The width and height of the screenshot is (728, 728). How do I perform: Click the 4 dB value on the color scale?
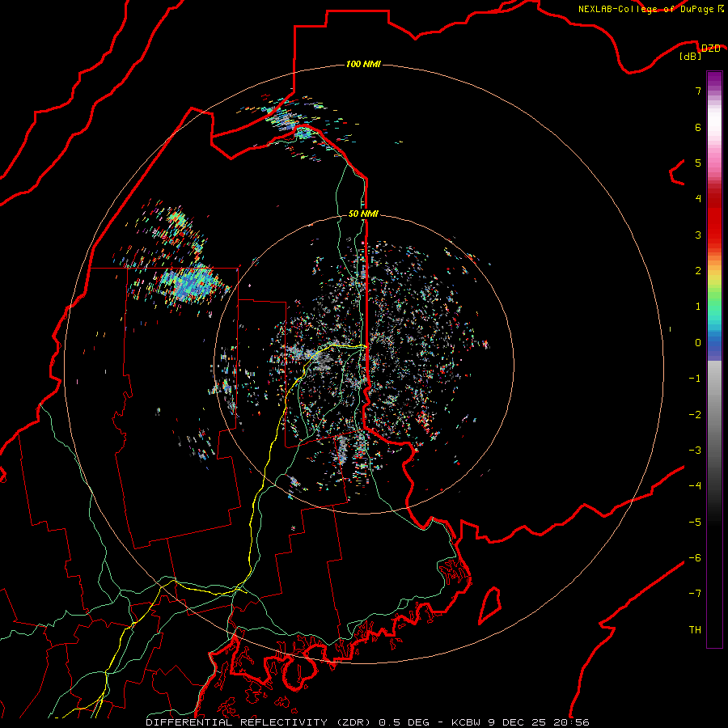698,199
